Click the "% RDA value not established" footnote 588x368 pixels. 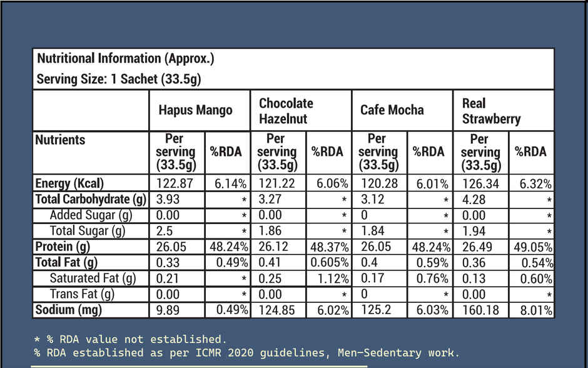[130, 339]
